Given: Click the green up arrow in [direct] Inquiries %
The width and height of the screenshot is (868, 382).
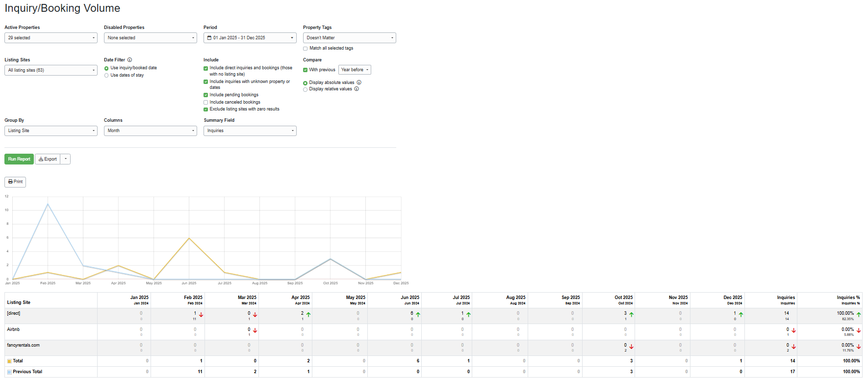Looking at the screenshot, I should coord(859,315).
